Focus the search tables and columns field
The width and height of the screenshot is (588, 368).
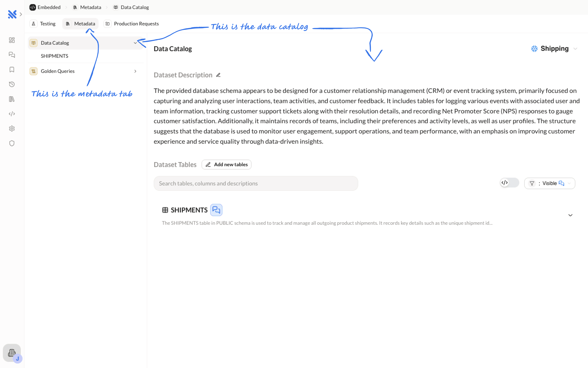256,184
